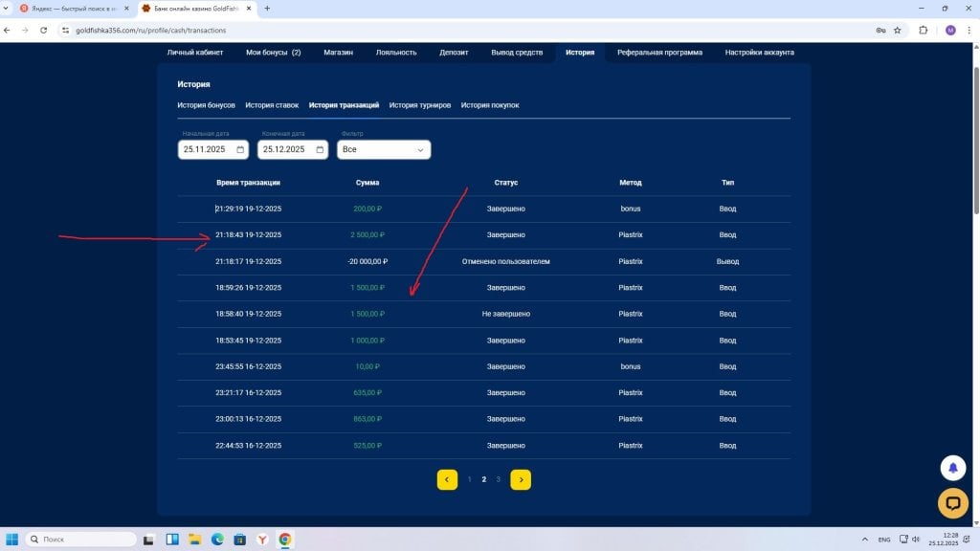Viewport: 980px width, 551px height.
Task: Open File Explorer from taskbar
Action: click(194, 540)
